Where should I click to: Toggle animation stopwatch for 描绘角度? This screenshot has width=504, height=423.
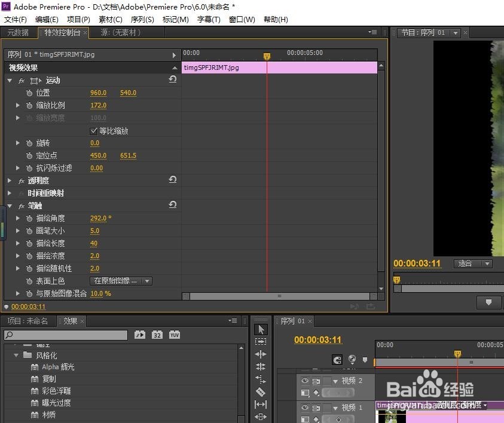click(x=29, y=219)
